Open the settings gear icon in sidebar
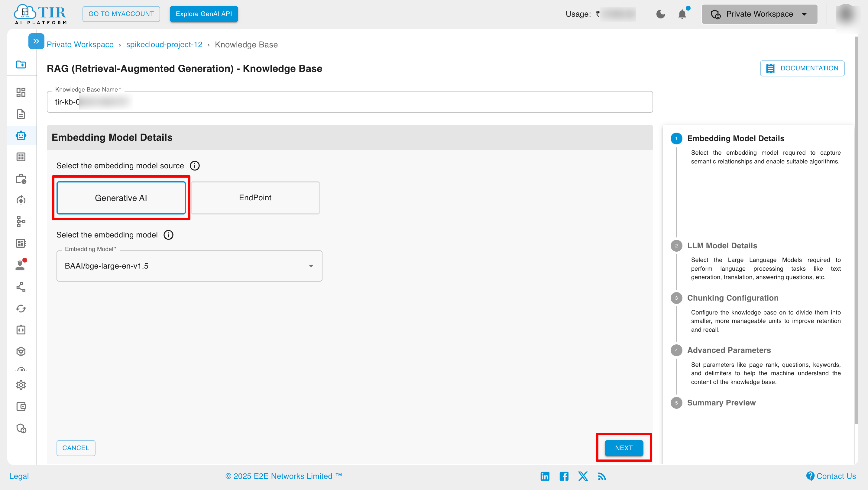 pos(21,385)
